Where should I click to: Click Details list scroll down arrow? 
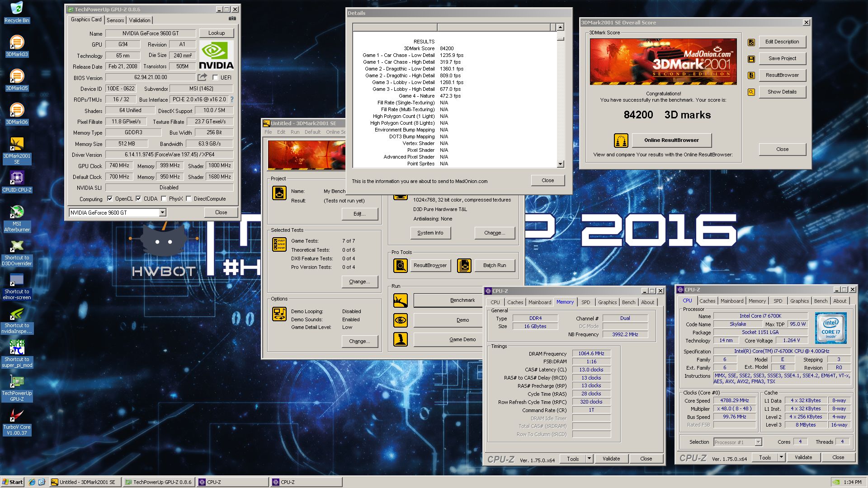561,164
